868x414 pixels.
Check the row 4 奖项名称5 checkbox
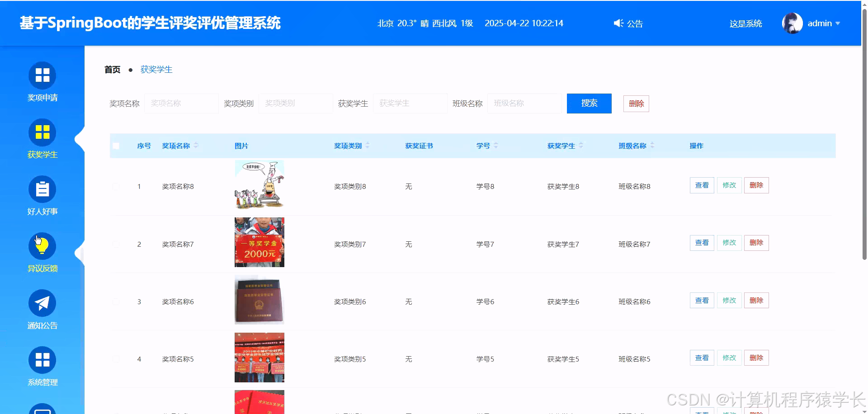point(116,359)
